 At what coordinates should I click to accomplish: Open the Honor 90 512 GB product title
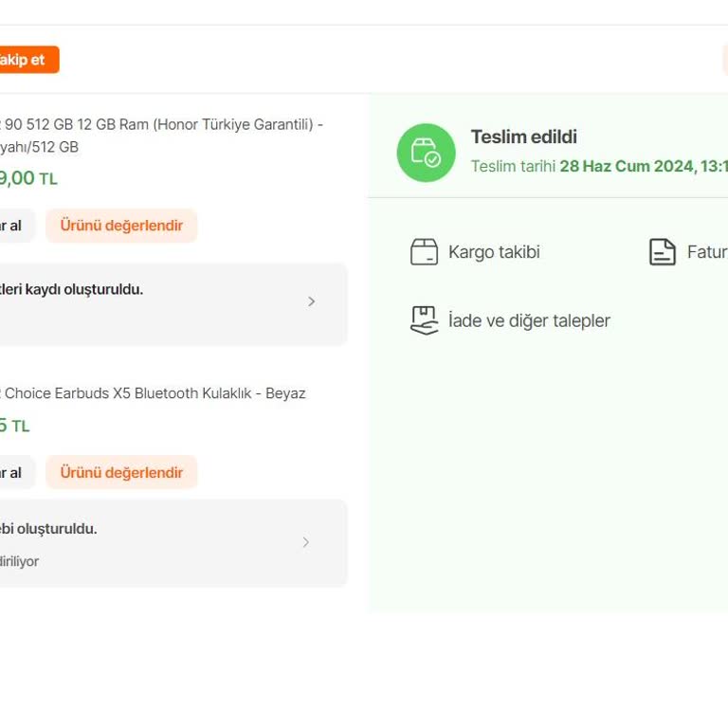161,125
